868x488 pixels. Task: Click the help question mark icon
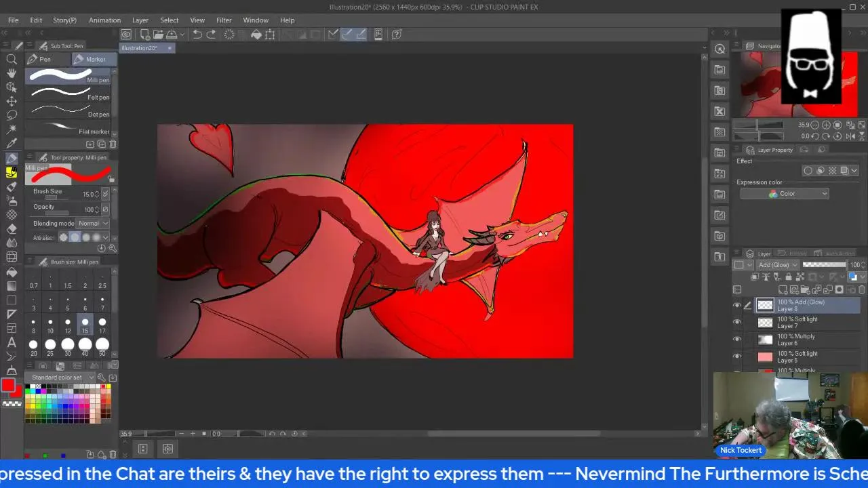(397, 34)
